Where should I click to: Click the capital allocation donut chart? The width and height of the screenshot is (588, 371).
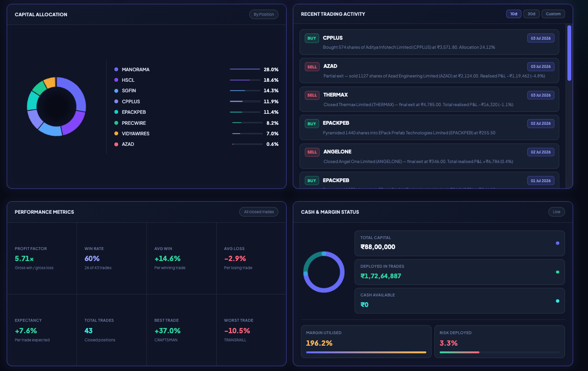56,106
